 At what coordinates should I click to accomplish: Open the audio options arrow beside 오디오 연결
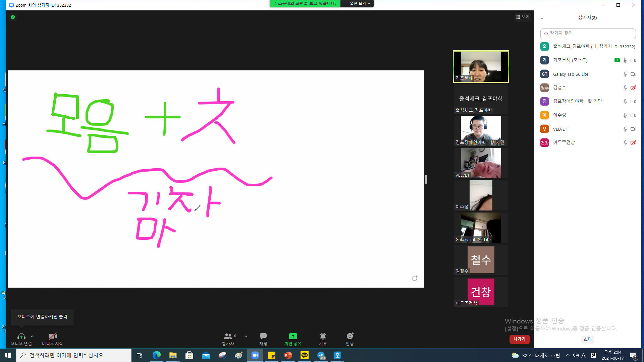pos(32,336)
